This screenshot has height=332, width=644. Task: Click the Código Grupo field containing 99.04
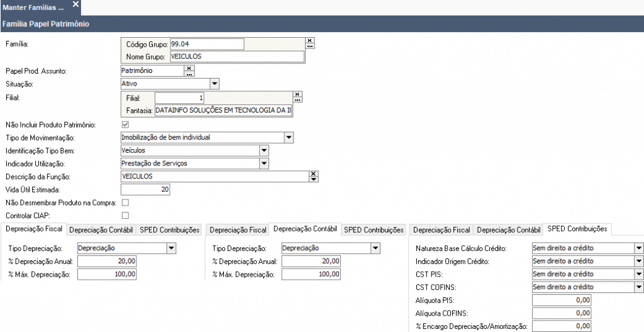coord(207,44)
